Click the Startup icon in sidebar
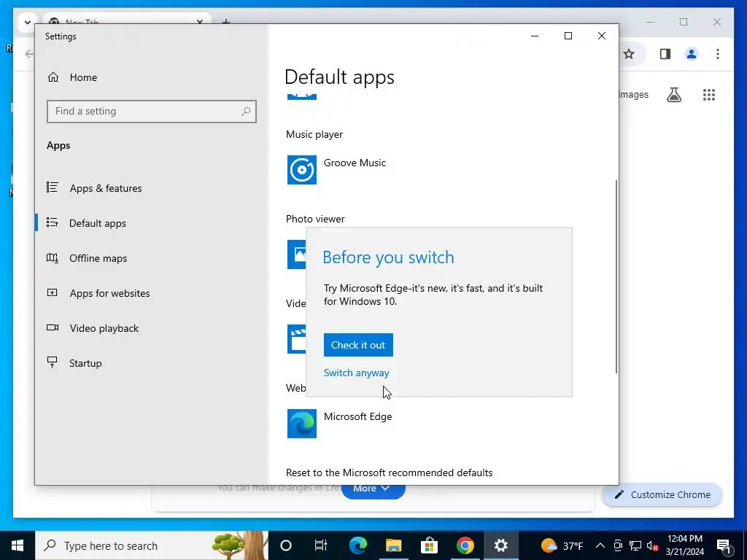This screenshot has width=747, height=560. pyautogui.click(x=53, y=363)
